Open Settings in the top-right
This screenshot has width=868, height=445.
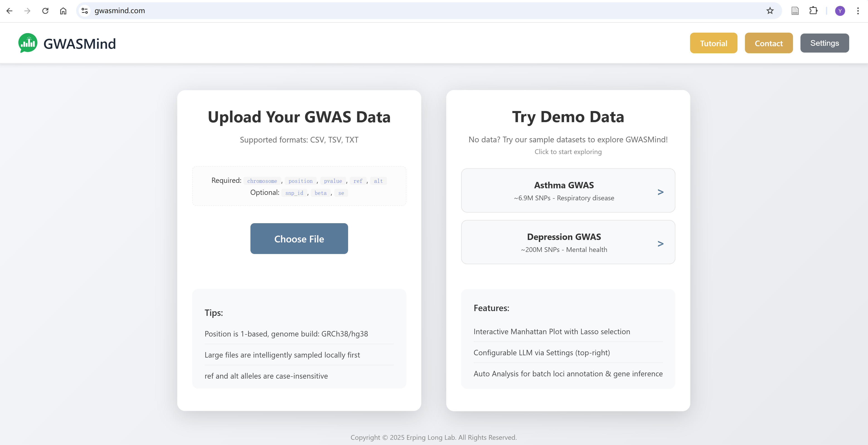pyautogui.click(x=824, y=43)
